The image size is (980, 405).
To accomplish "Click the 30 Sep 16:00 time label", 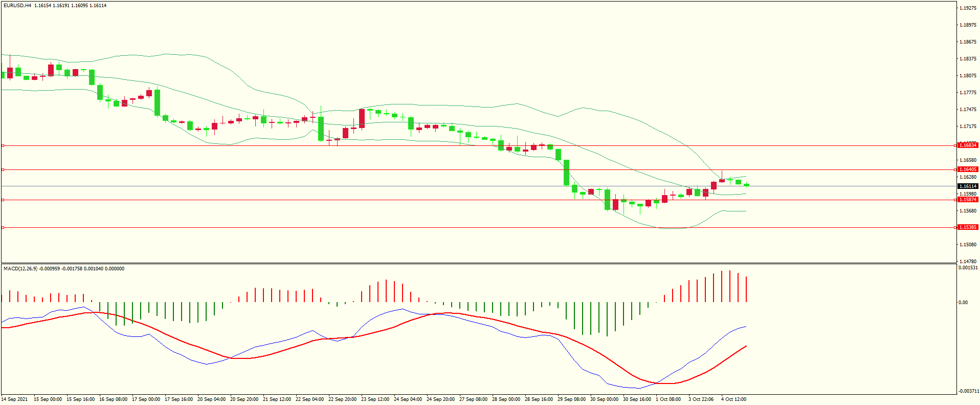I will (x=637, y=399).
